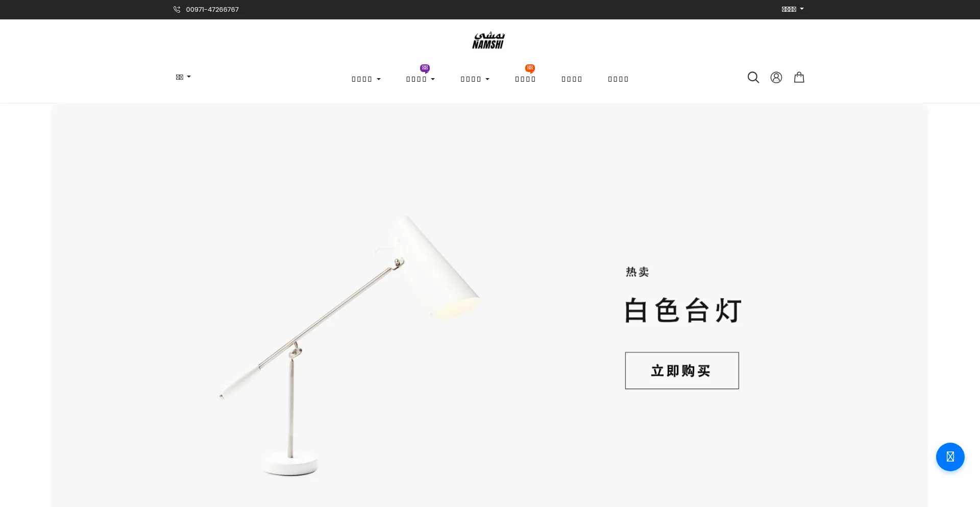Click phone number 00971-47266767
Image resolution: width=980 pixels, height=507 pixels.
point(212,9)
